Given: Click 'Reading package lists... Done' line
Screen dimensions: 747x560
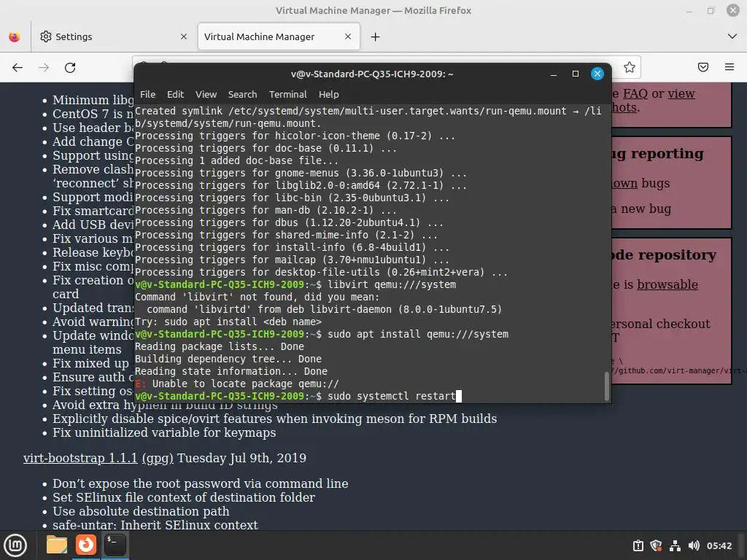Looking at the screenshot, I should (219, 346).
